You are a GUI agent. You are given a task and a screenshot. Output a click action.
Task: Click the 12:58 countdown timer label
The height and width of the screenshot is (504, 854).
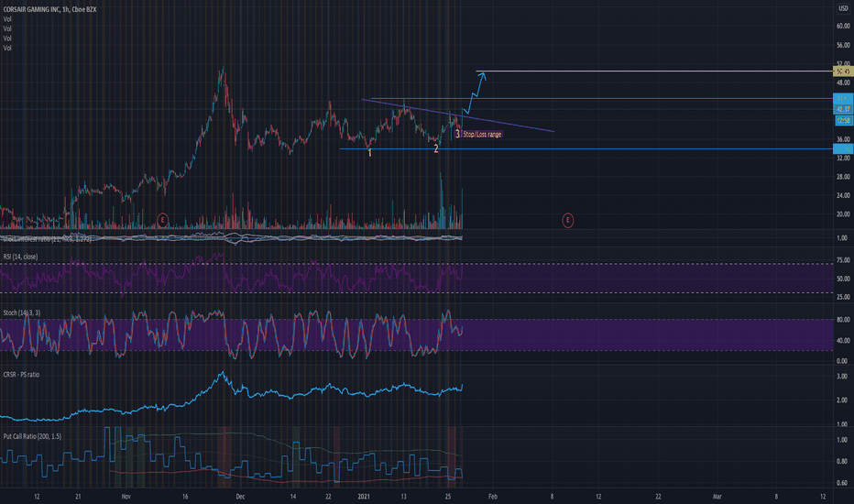click(x=843, y=120)
